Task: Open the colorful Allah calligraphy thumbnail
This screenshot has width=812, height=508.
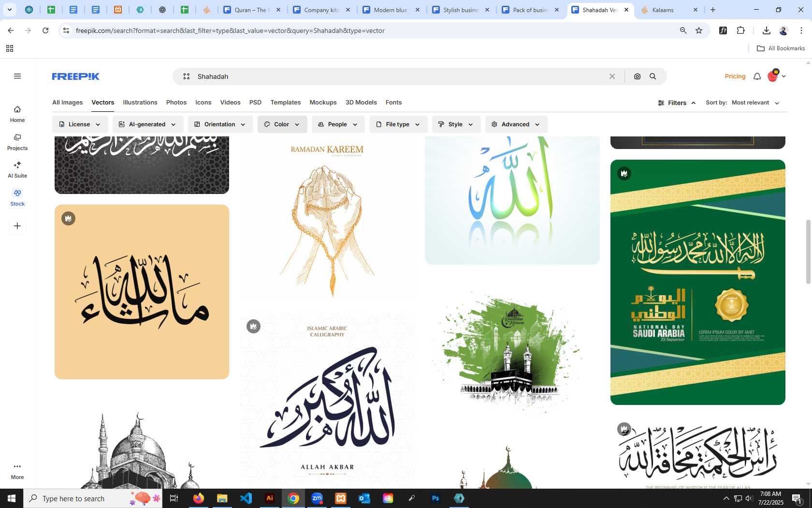Action: (x=512, y=200)
